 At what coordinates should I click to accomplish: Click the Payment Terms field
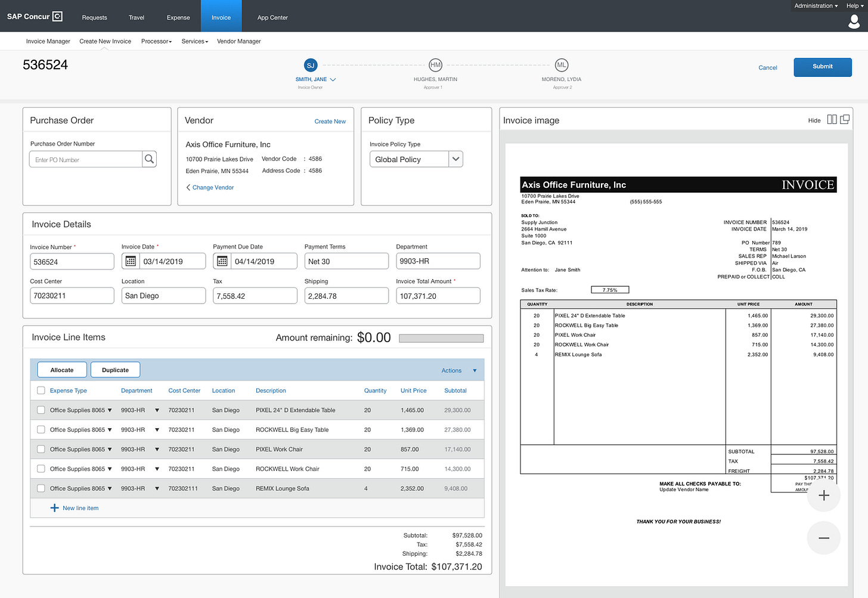[346, 261]
